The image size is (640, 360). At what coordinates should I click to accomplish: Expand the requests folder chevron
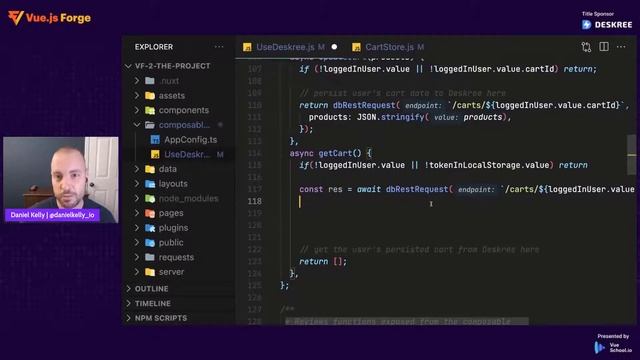tap(137, 257)
